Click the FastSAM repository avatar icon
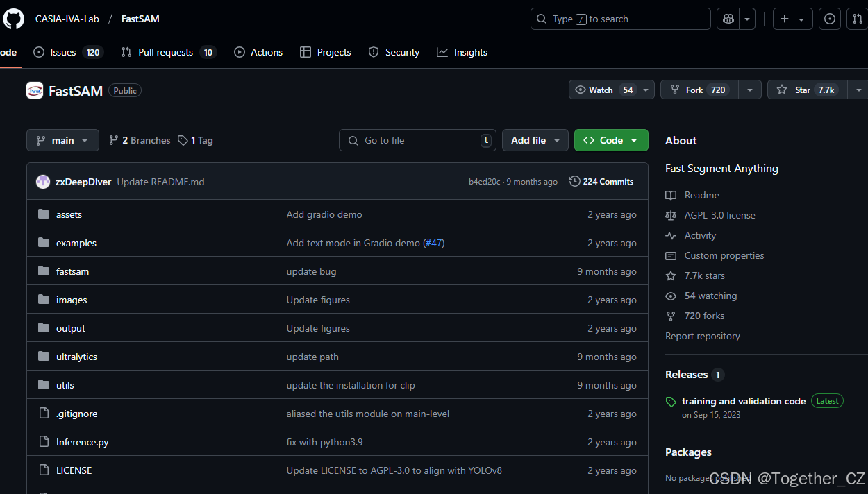The image size is (868, 494). (35, 90)
